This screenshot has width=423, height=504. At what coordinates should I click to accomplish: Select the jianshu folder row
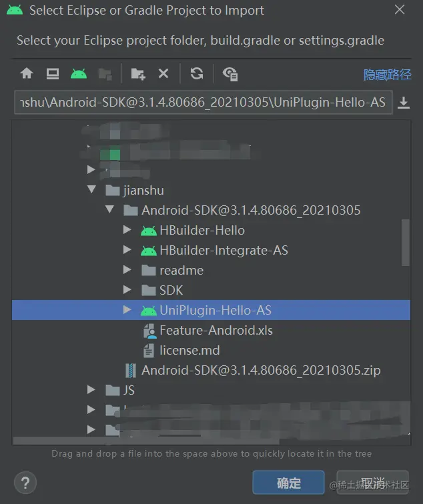click(x=211, y=190)
